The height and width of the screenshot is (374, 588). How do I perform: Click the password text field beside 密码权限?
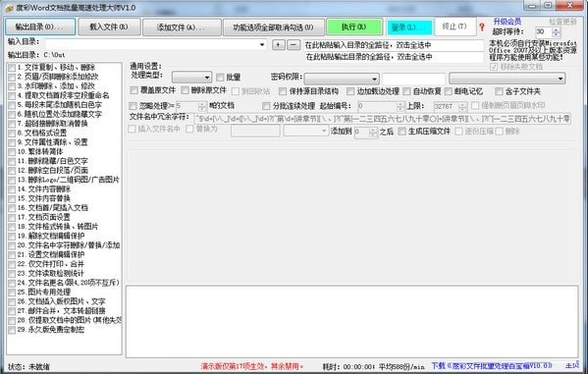pyautogui.click(x=413, y=79)
